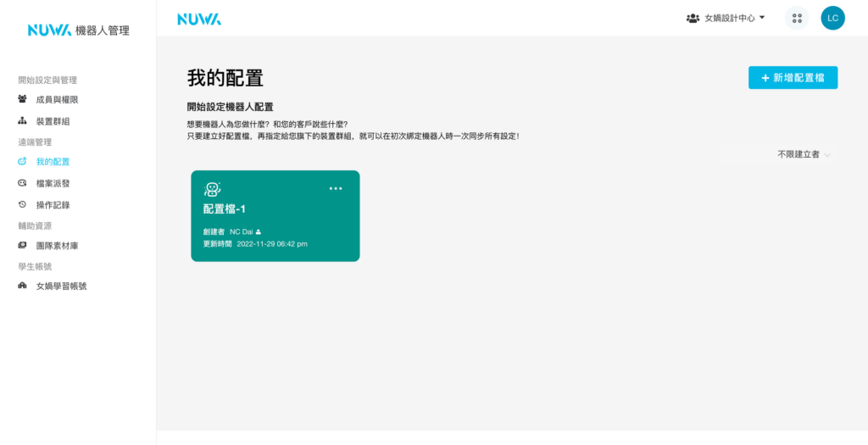The image size is (868, 445).
Task: Click the 創建者 NC Dai text
Action: click(x=228, y=232)
